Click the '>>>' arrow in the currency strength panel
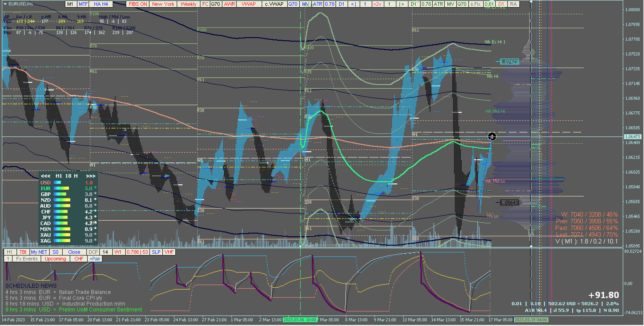The width and height of the screenshot is (644, 326). tap(91, 176)
